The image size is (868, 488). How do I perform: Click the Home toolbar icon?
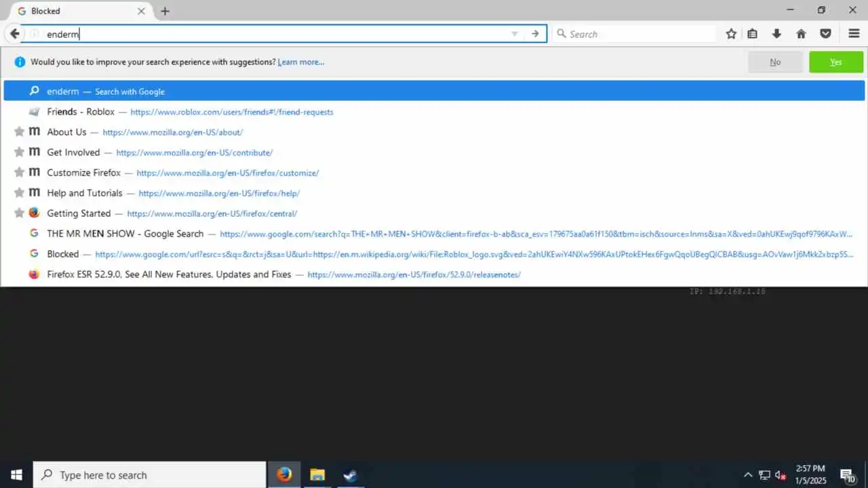tap(801, 34)
